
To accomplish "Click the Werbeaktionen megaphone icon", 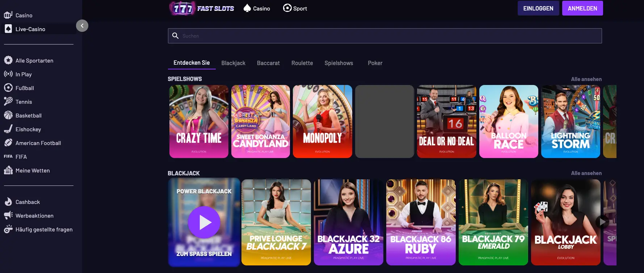I will pyautogui.click(x=8, y=216).
